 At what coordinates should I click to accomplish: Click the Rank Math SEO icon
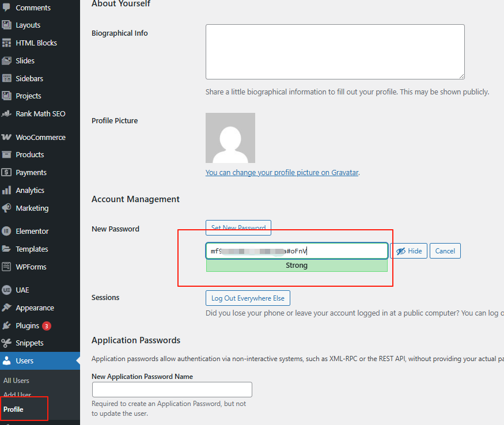[x=7, y=113]
